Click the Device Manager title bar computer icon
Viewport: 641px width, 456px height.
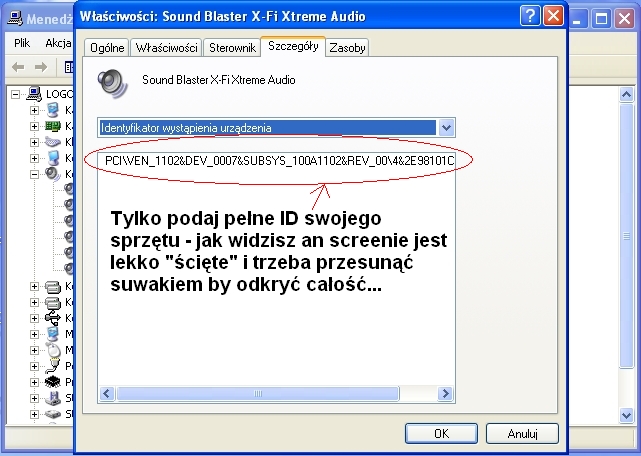[15, 18]
